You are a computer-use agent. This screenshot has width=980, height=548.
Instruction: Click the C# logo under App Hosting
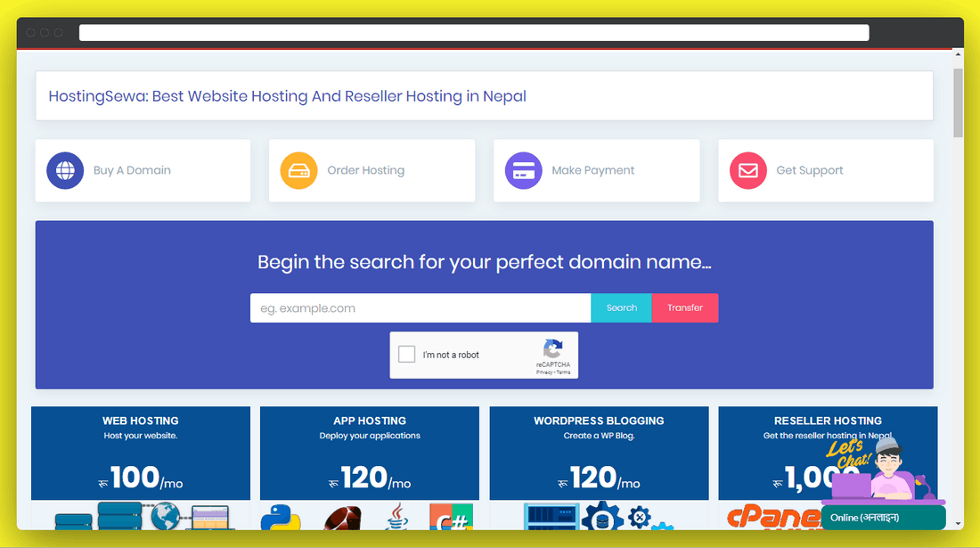click(452, 518)
